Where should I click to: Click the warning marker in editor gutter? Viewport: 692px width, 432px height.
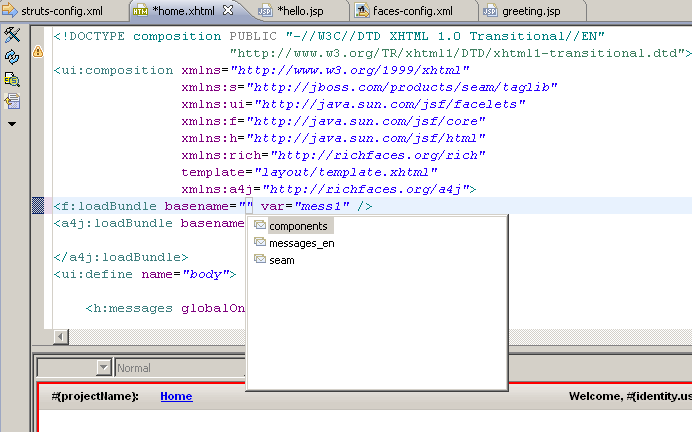(x=38, y=52)
